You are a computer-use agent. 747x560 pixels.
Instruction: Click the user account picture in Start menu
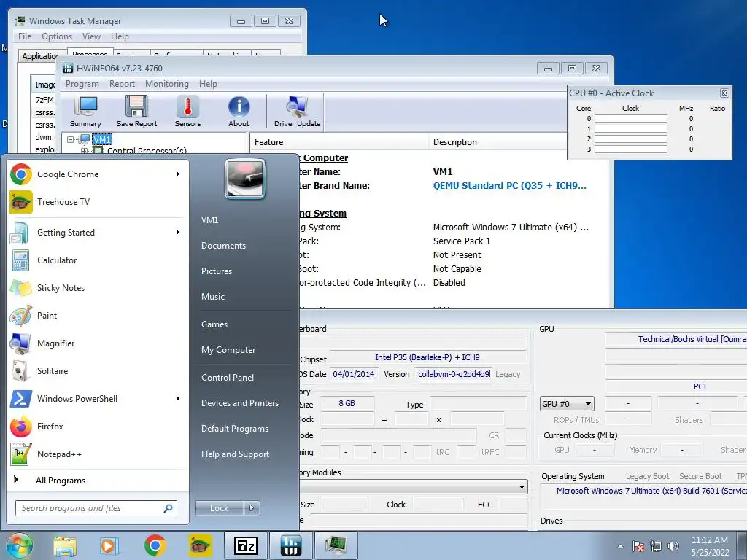(245, 179)
